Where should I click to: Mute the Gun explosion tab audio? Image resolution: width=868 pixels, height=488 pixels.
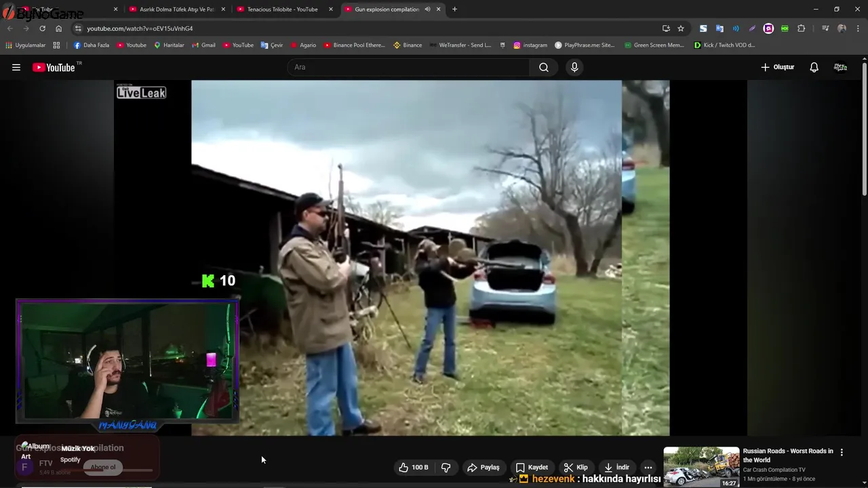pyautogui.click(x=427, y=9)
